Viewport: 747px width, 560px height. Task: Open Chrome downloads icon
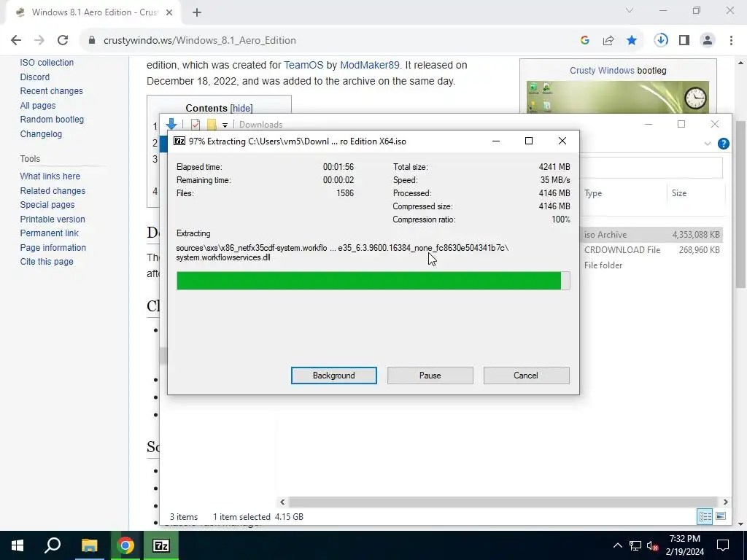pos(661,41)
